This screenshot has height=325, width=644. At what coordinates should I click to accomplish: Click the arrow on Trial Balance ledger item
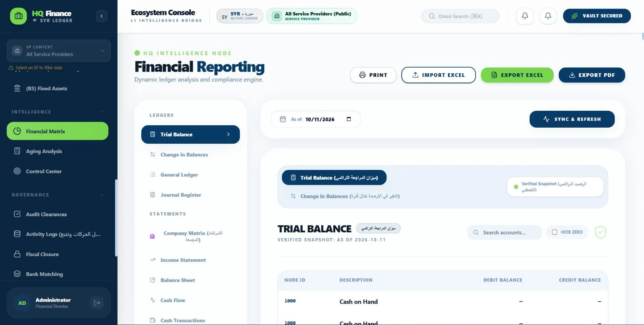coord(228,135)
